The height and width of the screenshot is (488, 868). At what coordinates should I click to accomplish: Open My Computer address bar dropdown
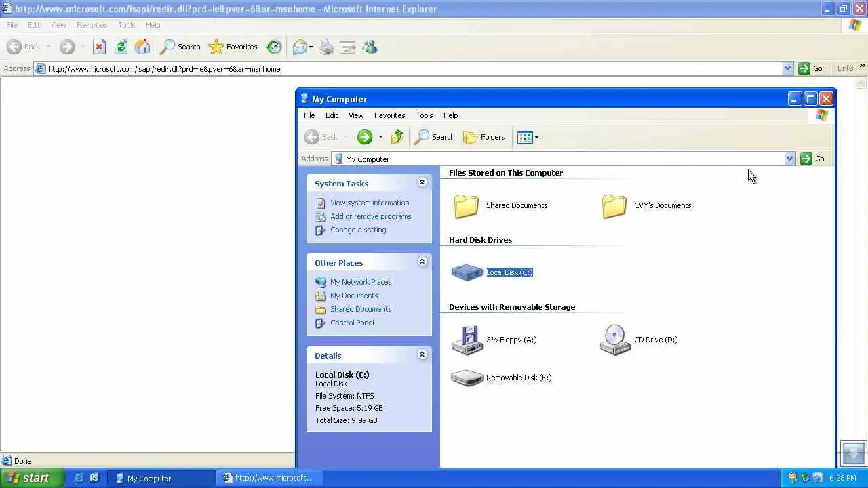[x=789, y=159]
